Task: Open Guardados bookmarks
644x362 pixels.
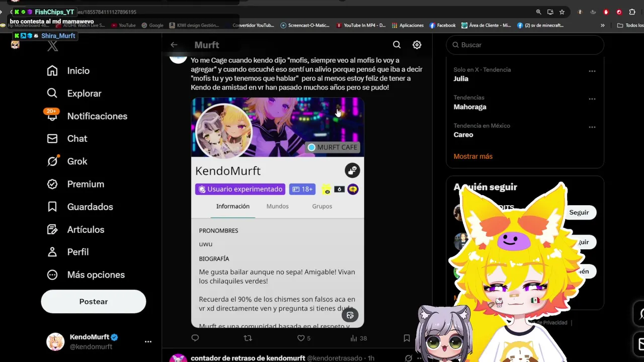Action: [x=79, y=207]
